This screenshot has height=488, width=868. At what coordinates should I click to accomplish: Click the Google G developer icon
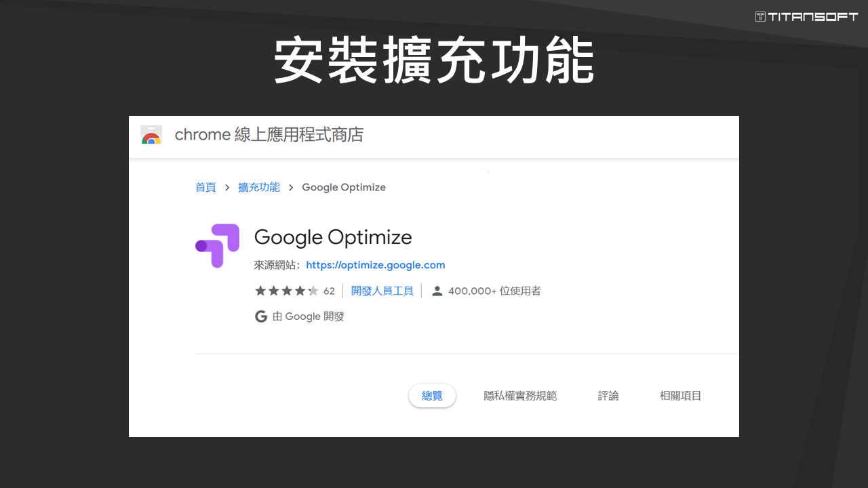260,317
